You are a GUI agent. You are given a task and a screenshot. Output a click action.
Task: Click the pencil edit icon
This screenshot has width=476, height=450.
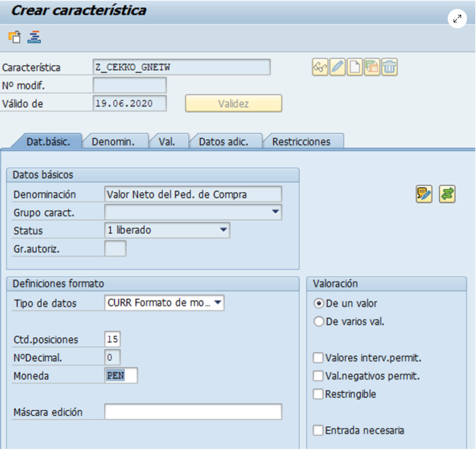[x=337, y=67]
